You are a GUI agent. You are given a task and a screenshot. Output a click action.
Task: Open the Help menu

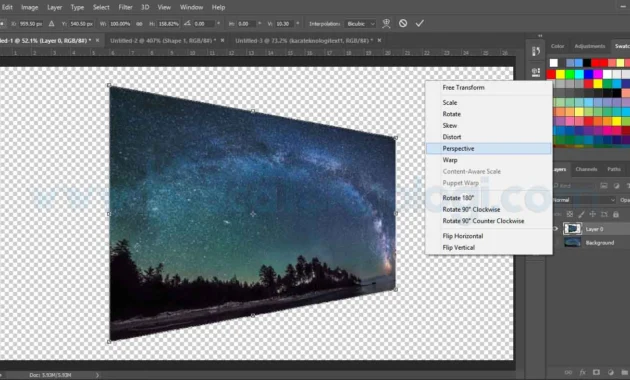point(218,7)
